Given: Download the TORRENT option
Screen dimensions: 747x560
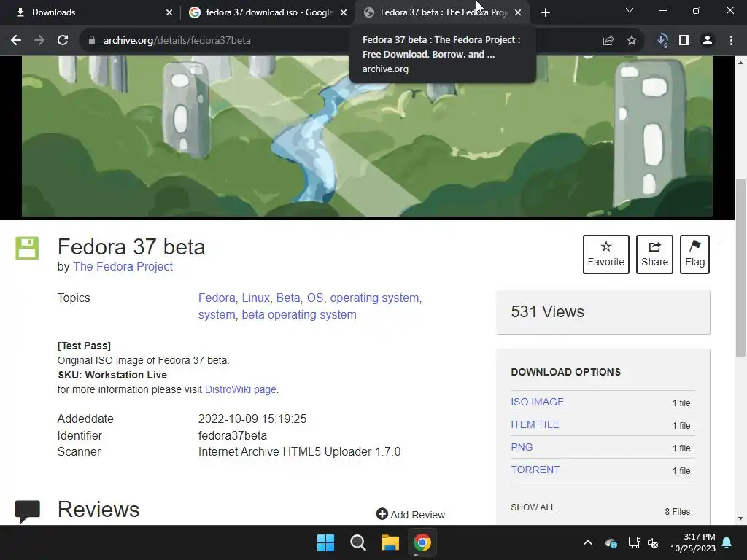Looking at the screenshot, I should point(535,470).
